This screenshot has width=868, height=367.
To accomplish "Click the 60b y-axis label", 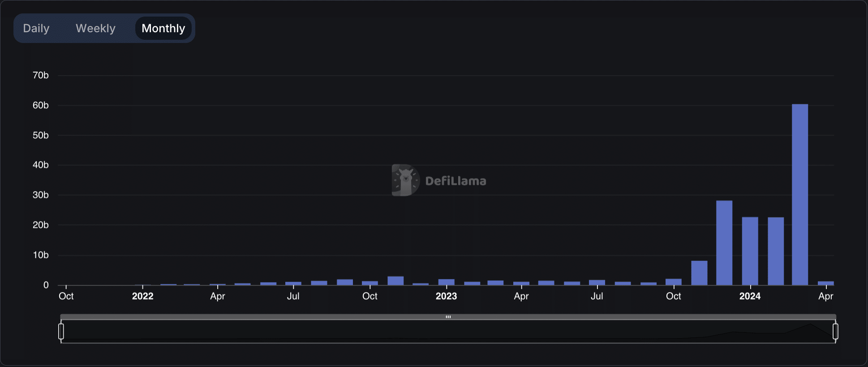I will [x=40, y=105].
